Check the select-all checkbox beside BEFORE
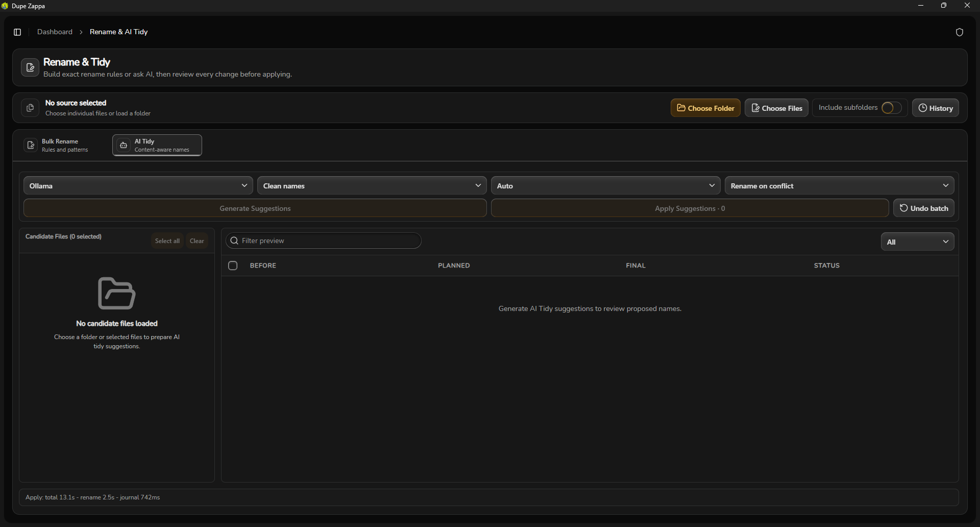The height and width of the screenshot is (527, 980). coord(233,266)
